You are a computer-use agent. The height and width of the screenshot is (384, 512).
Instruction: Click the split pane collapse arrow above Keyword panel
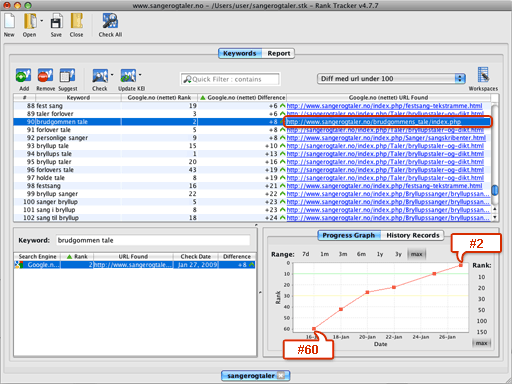tap(256, 225)
